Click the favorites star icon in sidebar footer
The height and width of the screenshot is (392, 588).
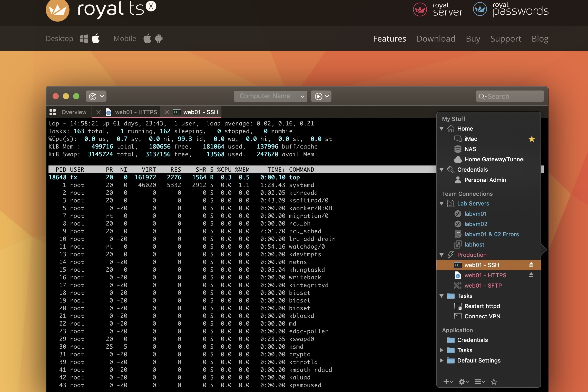tap(494, 382)
